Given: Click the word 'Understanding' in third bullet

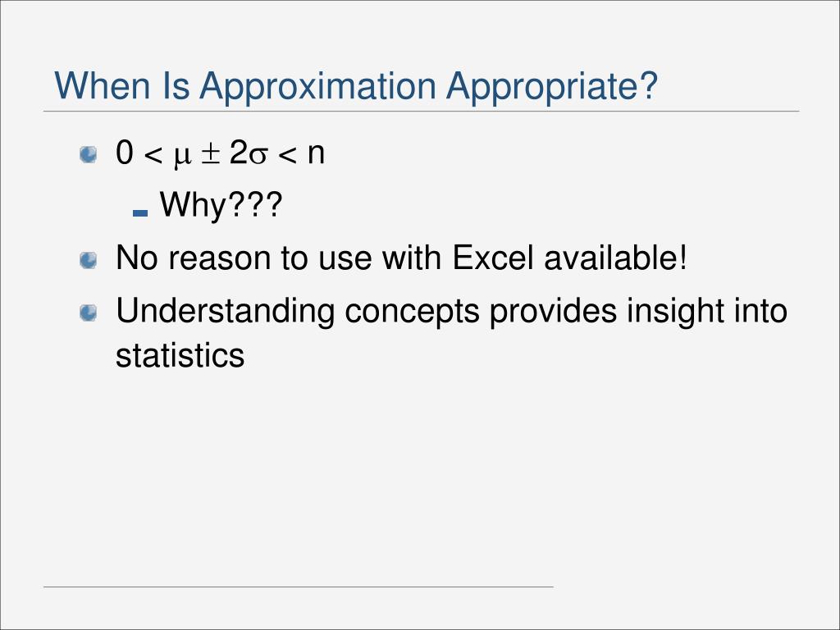Looking at the screenshot, I should tap(225, 313).
